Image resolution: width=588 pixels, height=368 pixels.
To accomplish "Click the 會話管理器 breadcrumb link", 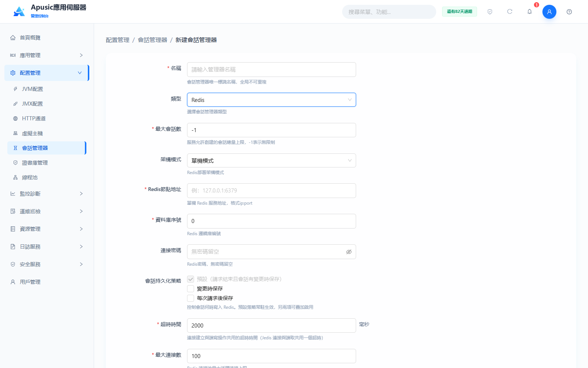I will tap(153, 40).
